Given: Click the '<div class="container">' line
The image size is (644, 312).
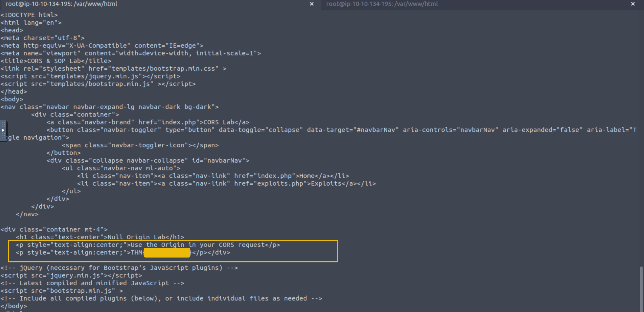Looking at the screenshot, I should 75,115.
